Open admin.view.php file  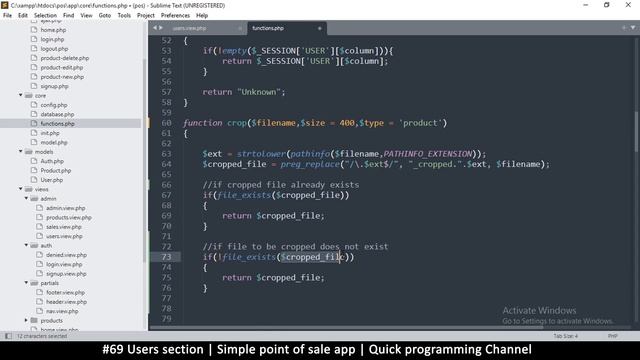point(65,208)
